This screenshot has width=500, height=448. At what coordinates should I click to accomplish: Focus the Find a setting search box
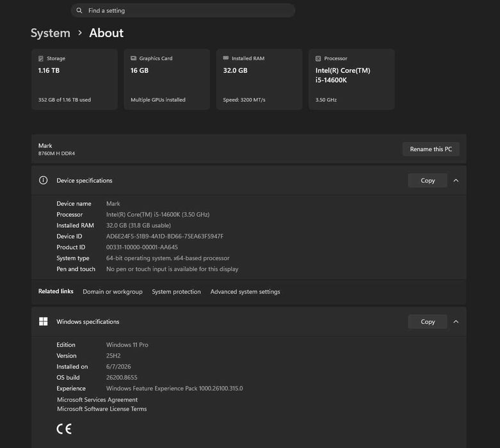[x=182, y=10]
